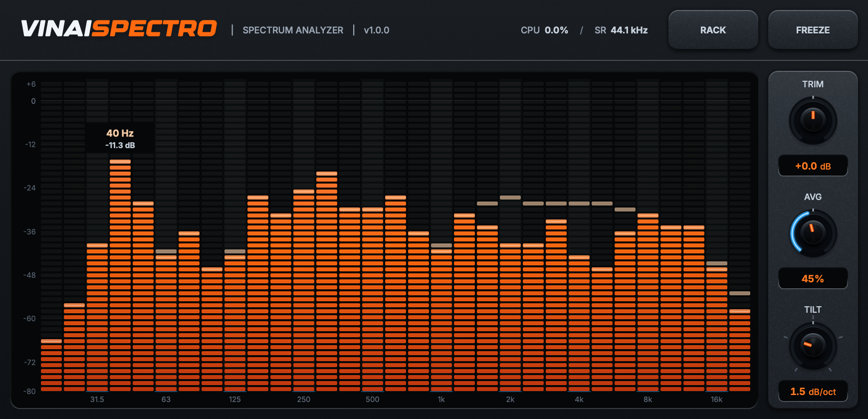Click the 40 Hz tooltip heading
Viewport: 868px width, 419px height.
click(x=120, y=133)
